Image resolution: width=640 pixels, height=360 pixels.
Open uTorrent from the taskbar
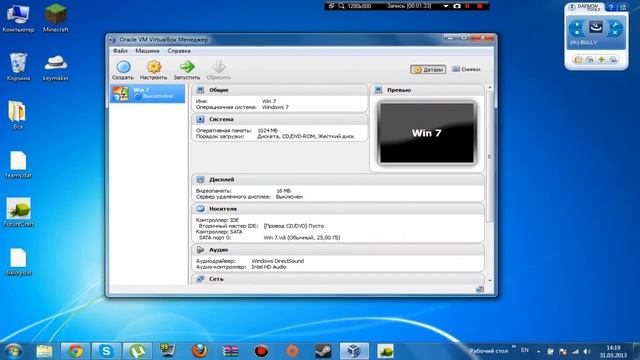coord(137,351)
